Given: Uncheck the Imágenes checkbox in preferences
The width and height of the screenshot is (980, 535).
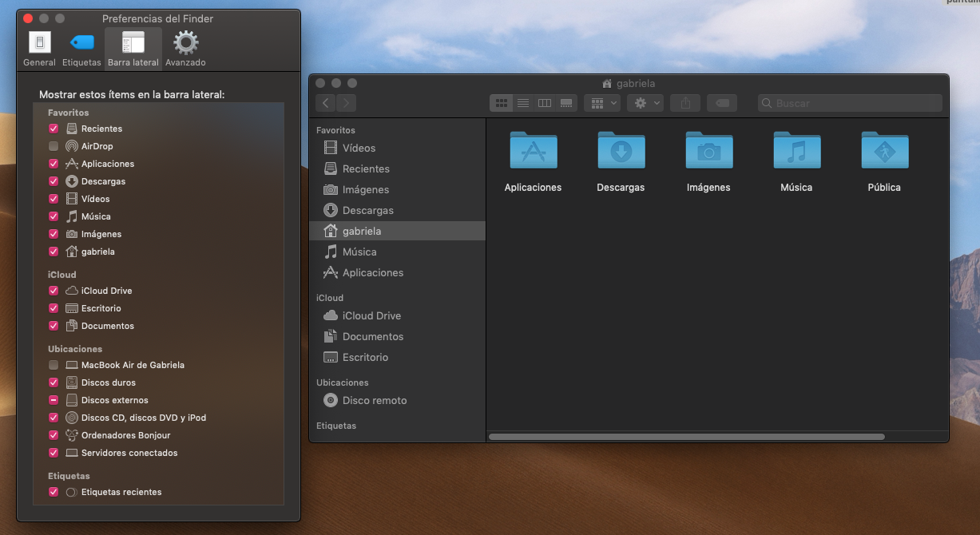Looking at the screenshot, I should click(x=54, y=234).
